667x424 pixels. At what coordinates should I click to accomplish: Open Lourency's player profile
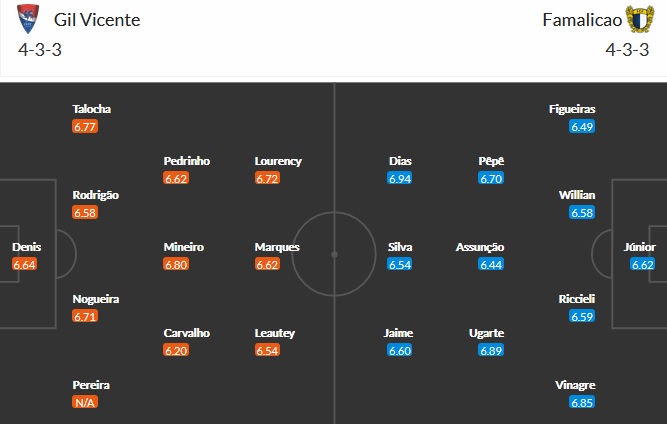[278, 161]
